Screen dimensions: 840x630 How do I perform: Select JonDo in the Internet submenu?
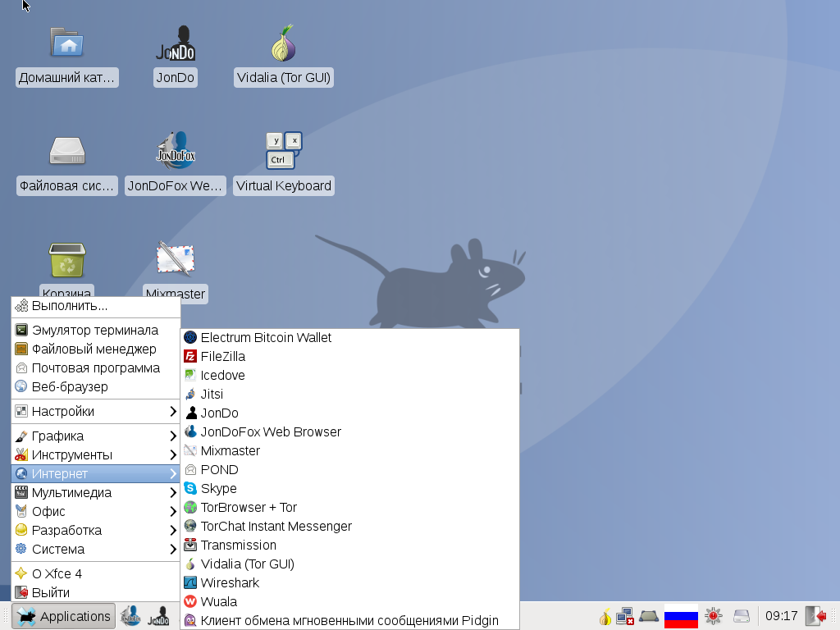[x=349, y=413]
